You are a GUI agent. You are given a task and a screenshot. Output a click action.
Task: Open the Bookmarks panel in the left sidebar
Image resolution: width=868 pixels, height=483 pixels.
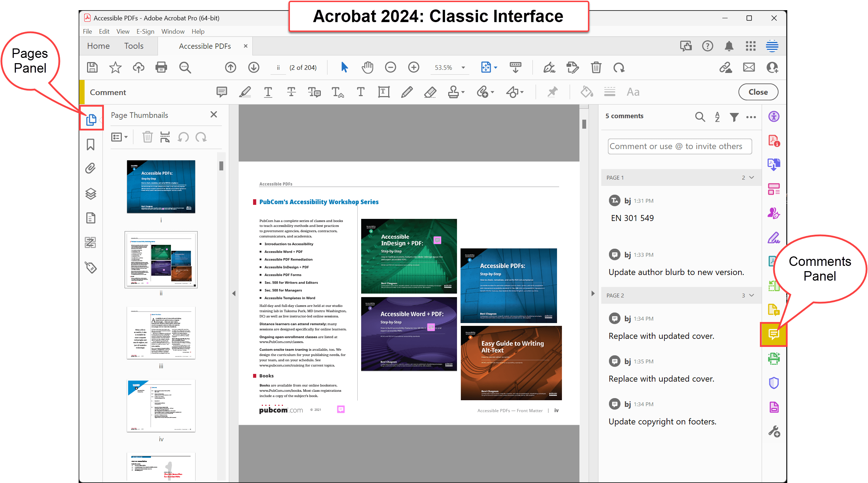(x=91, y=144)
